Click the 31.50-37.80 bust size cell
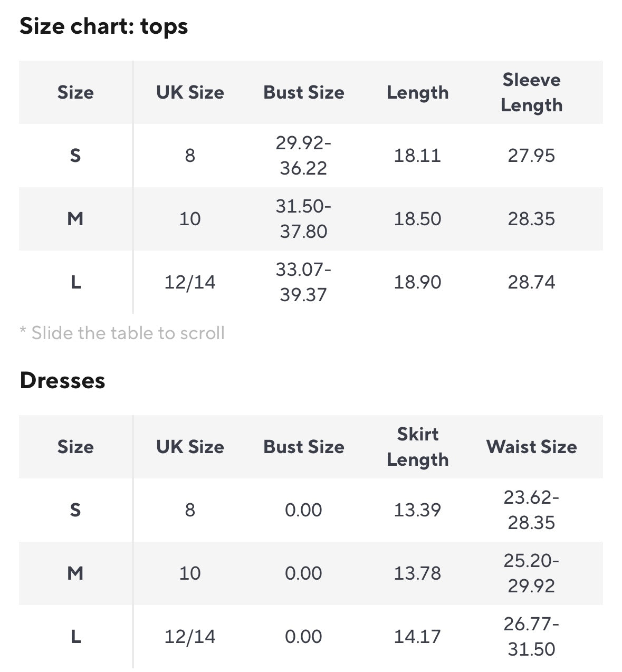The width and height of the screenshot is (622, 672). click(303, 219)
